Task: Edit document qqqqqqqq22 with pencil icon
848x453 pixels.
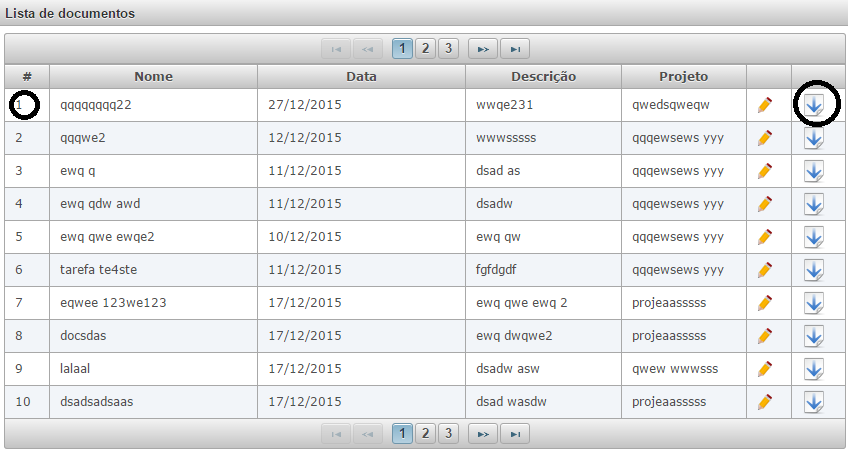Action: point(765,105)
